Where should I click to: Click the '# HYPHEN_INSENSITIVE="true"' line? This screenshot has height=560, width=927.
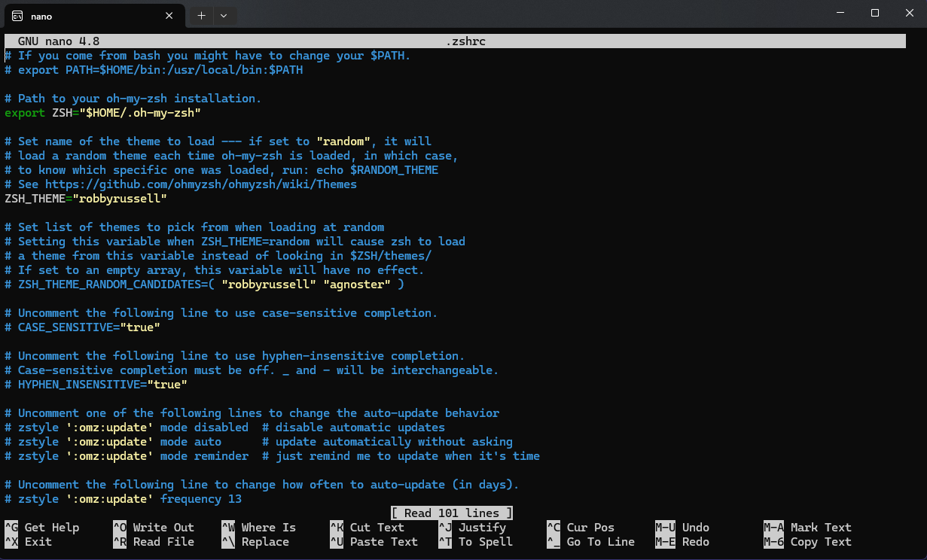click(96, 385)
